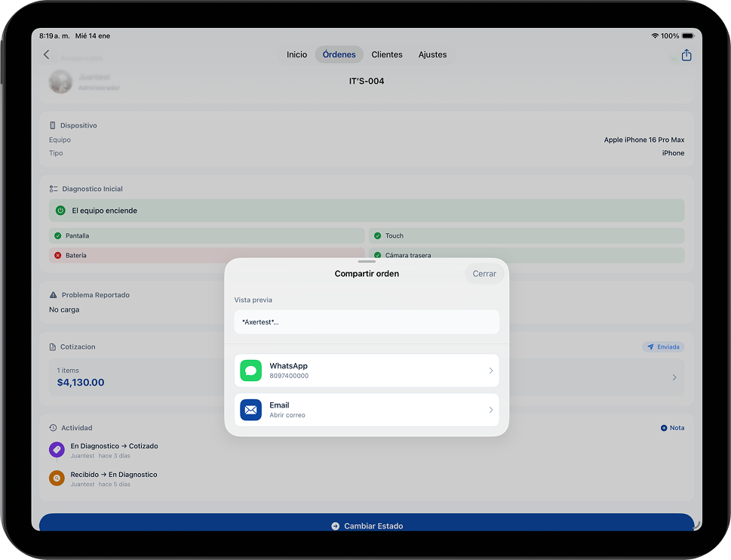
Task: Toggle the Cámara trasera check
Action: 376,255
